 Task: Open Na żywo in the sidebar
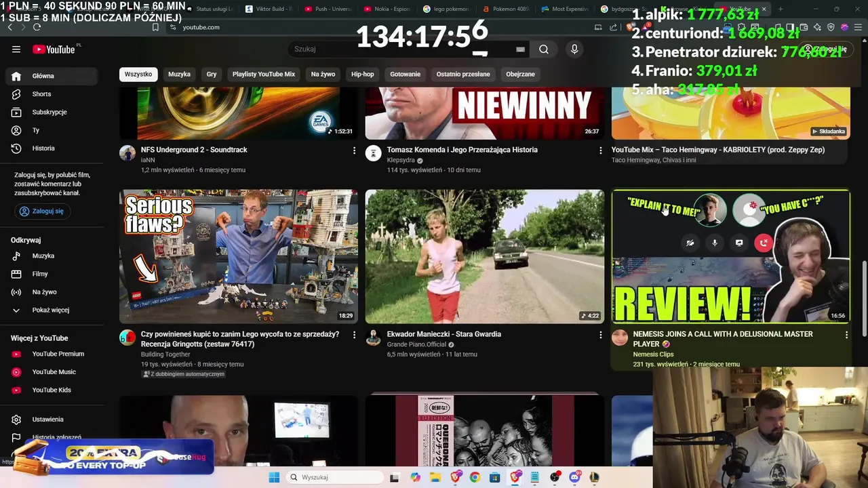54,292
